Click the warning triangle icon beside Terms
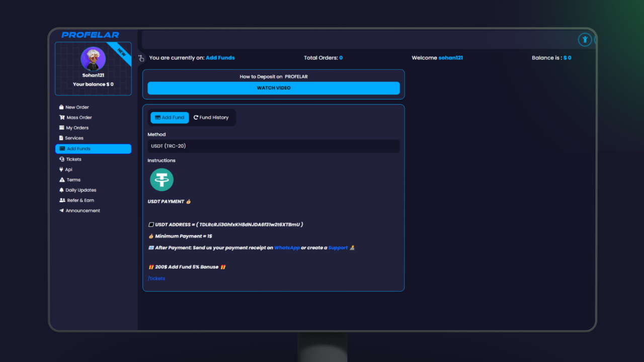The image size is (644, 362). click(x=62, y=180)
